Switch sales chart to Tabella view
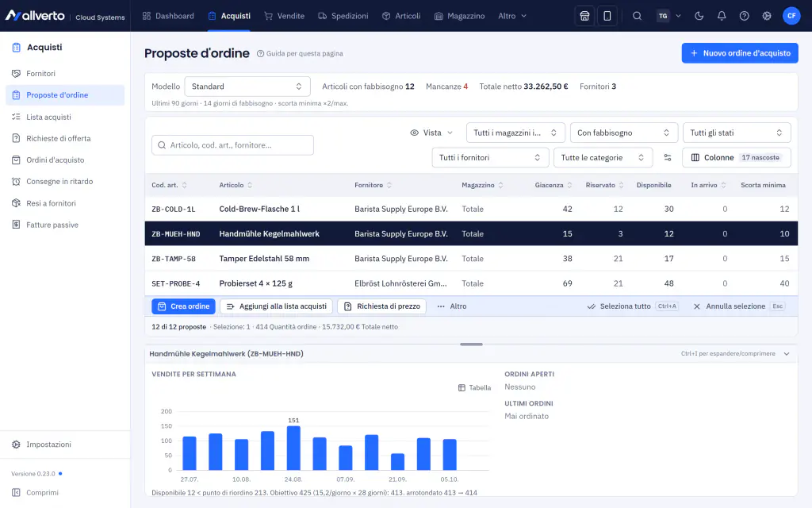Viewport: 812px width, 508px height. 474,387
